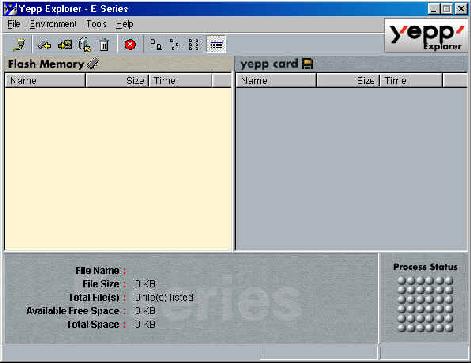
Task: Click the copy to flash memory icon
Action: tap(44, 45)
